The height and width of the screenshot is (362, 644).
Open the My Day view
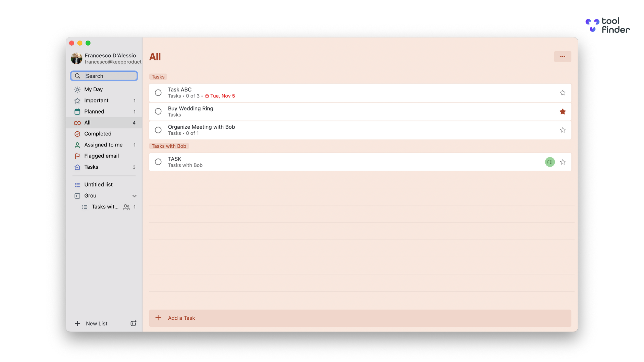tap(93, 89)
